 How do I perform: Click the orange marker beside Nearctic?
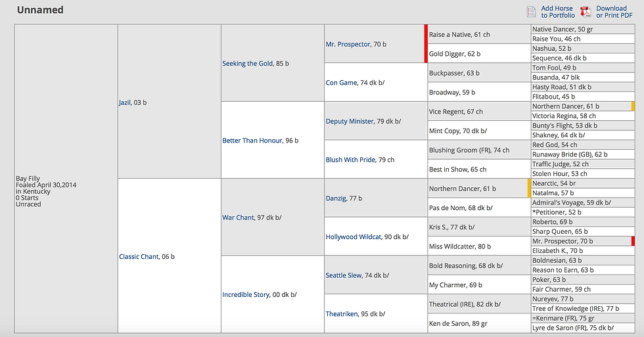click(529, 188)
